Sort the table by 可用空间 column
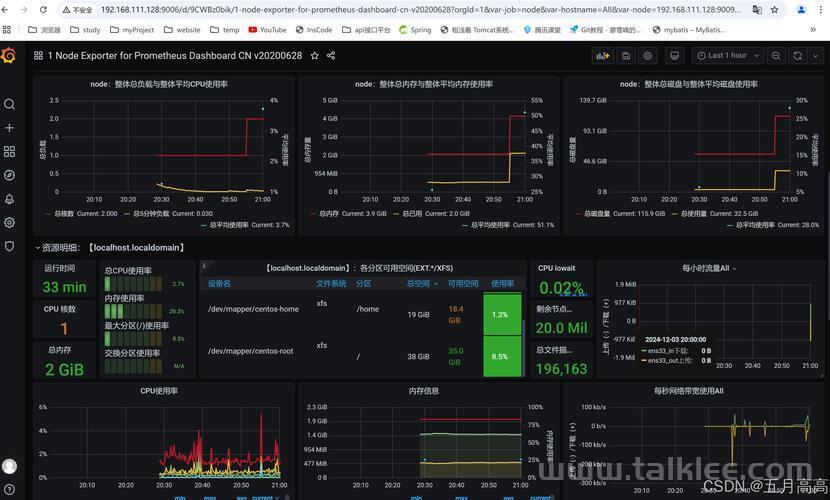This screenshot has height=500, width=830. pos(463,284)
